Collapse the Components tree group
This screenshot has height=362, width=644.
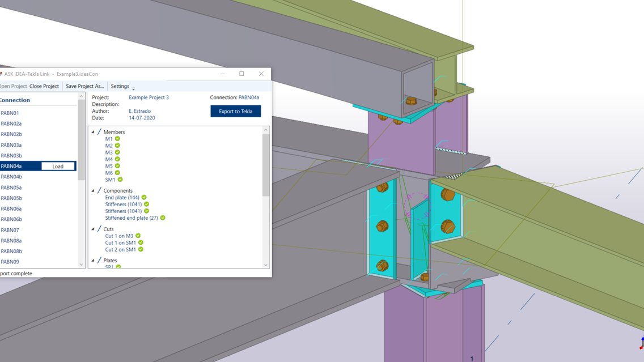[93, 191]
